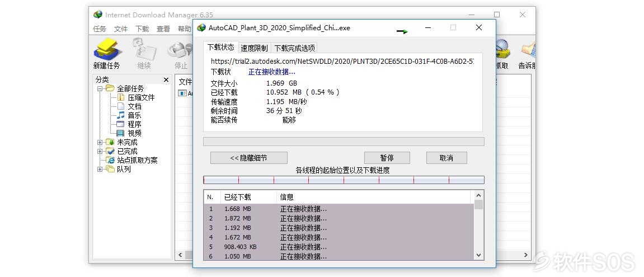Viewport: 644px width, 277px height.
Task: Expand the 已完成 tree branch
Action: pyautogui.click(x=100, y=151)
